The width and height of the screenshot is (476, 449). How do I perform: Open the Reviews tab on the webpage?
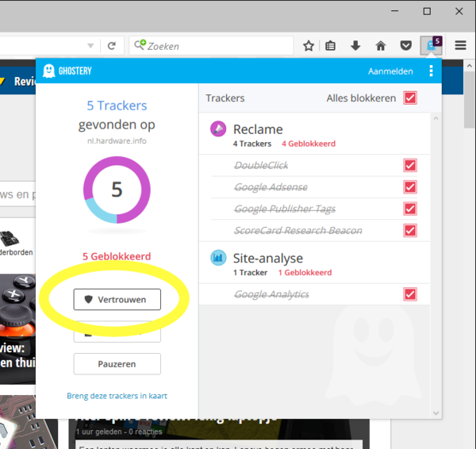coord(25,82)
